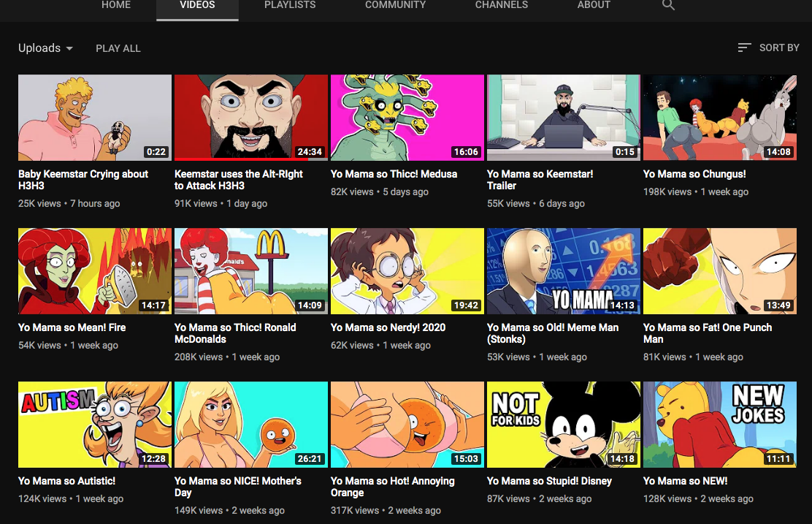
Task: Open 'Baby Keemstar Crying about H3H3' title
Action: (83, 180)
